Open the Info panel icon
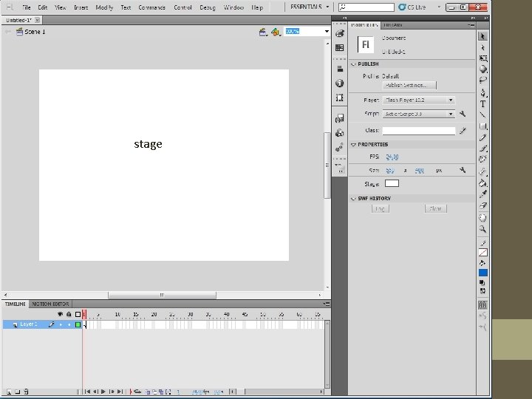 (340, 83)
